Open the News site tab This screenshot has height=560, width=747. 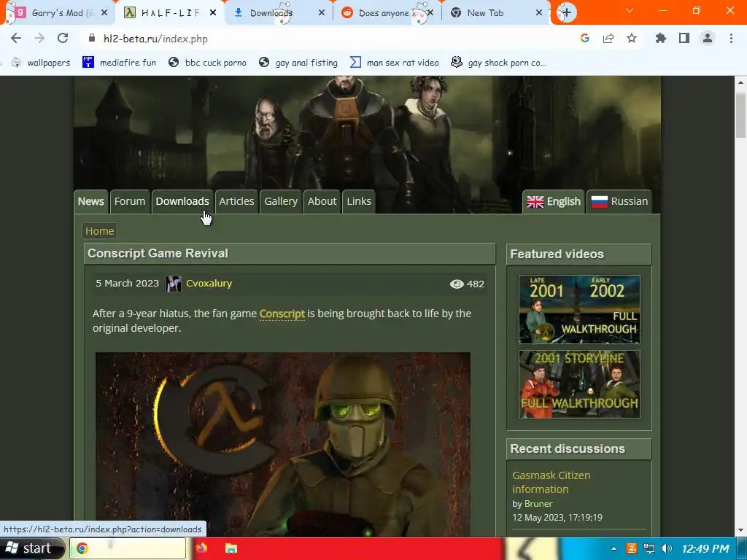pos(90,201)
